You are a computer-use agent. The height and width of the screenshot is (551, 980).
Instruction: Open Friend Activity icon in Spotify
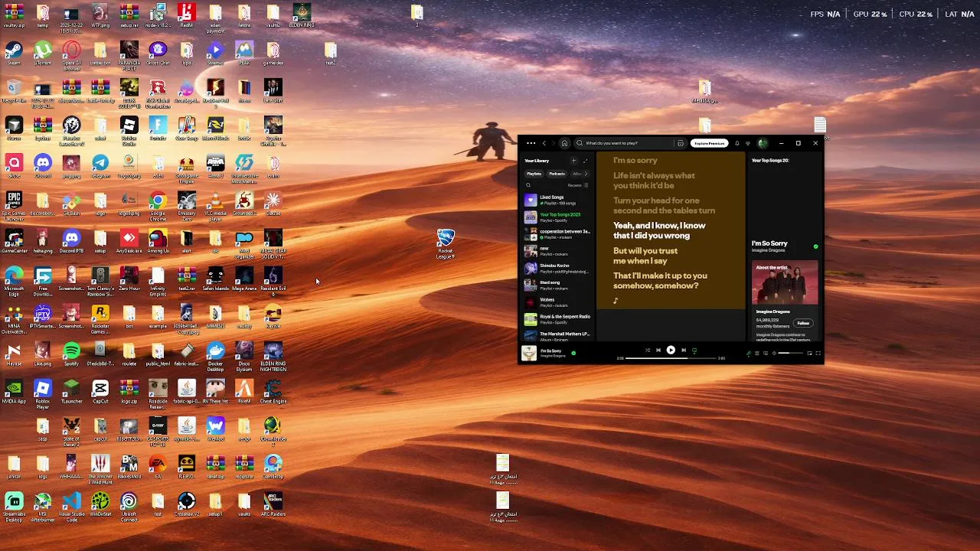(748, 143)
